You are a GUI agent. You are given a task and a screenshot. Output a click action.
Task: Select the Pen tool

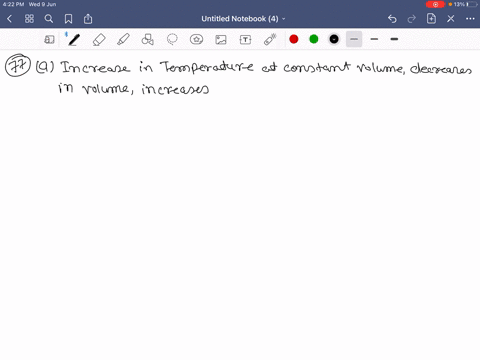[x=74, y=39]
